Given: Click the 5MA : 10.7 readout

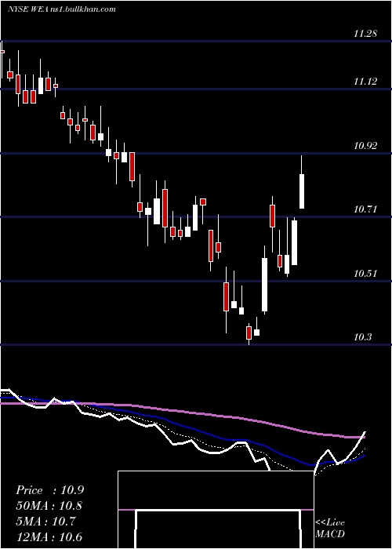Looking at the screenshot, I should coord(45,522).
